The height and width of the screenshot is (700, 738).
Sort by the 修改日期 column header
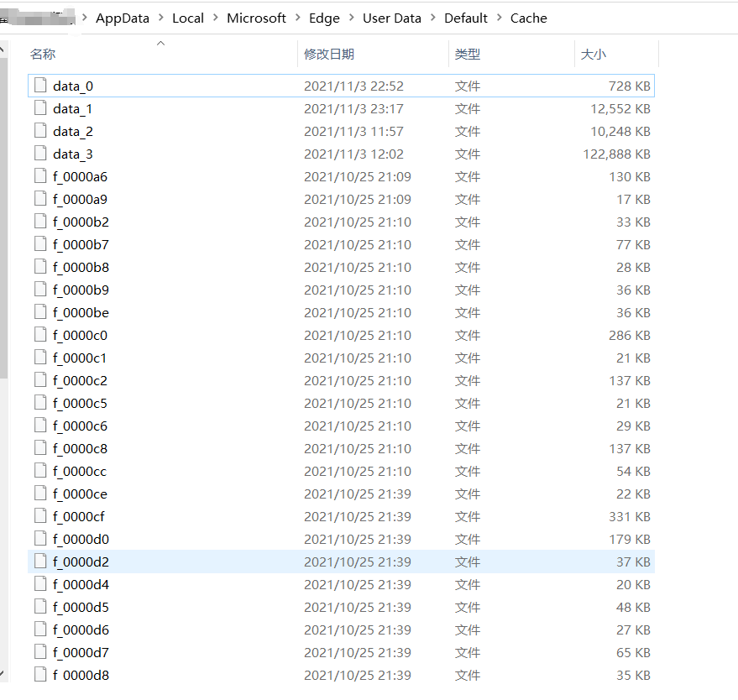[374, 54]
